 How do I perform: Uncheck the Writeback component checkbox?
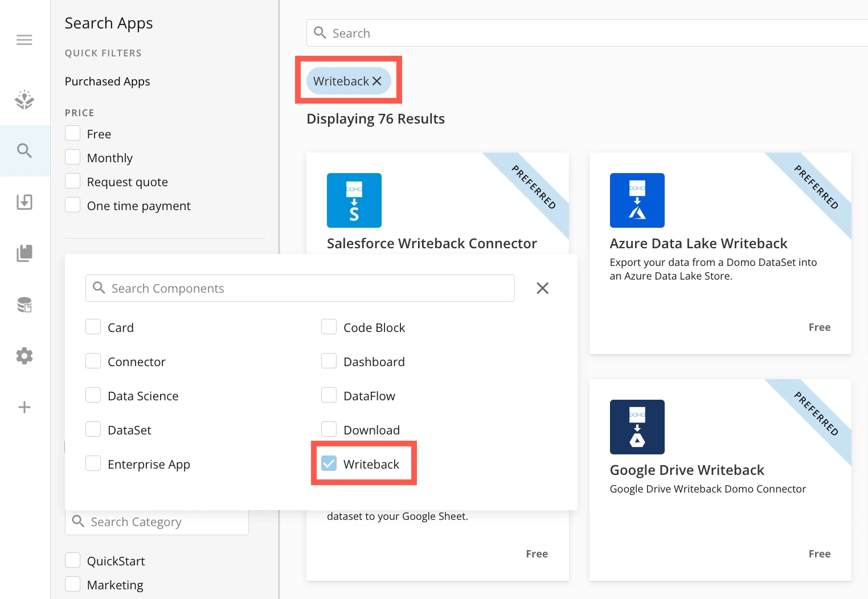(x=329, y=463)
